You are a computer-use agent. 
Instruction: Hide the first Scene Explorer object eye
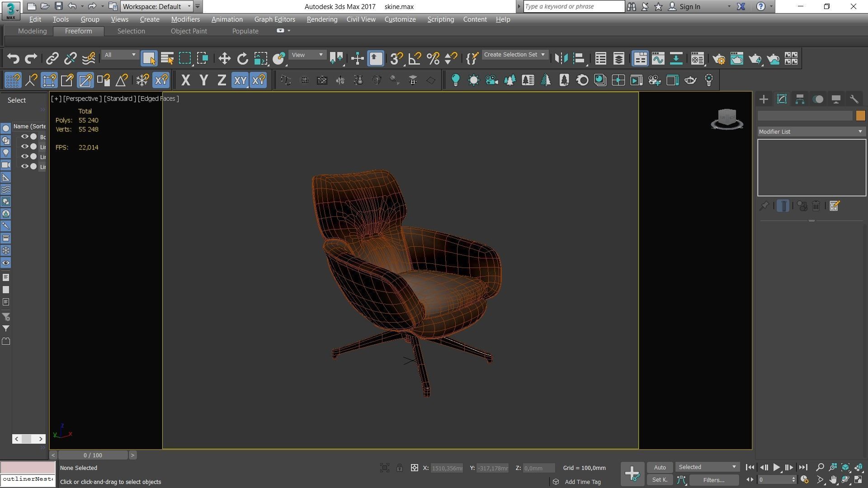(25, 137)
